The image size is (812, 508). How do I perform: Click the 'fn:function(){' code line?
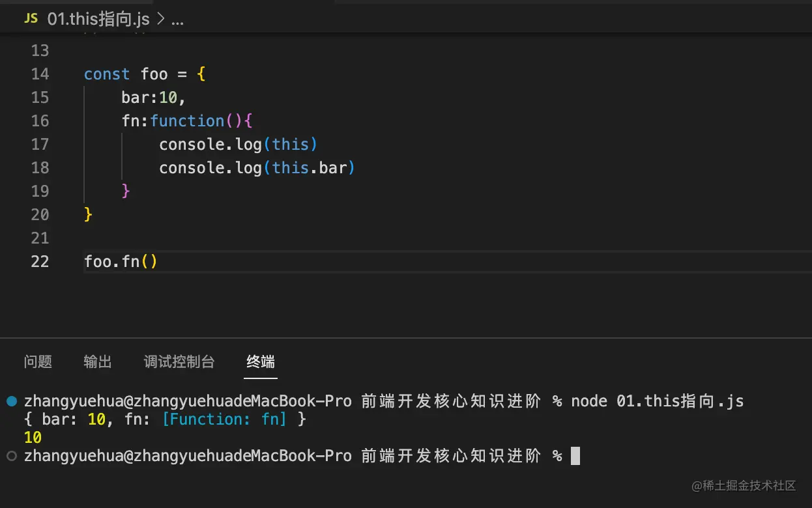(x=187, y=121)
